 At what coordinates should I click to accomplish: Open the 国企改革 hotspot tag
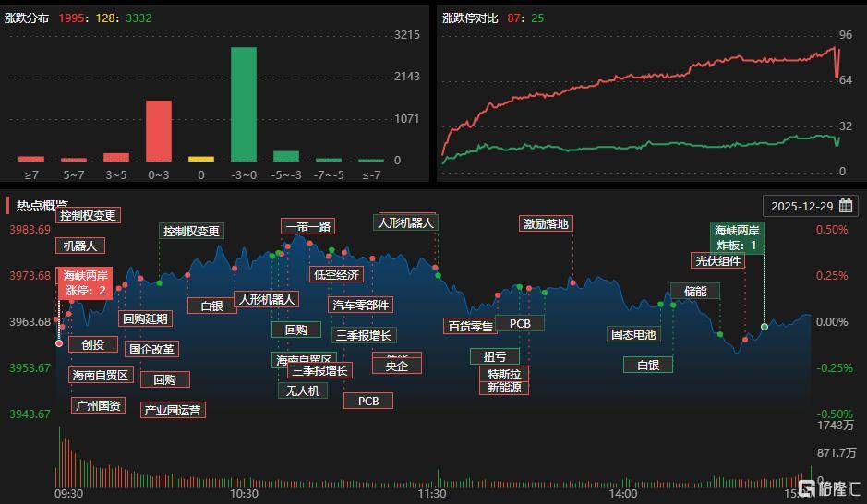(x=151, y=349)
